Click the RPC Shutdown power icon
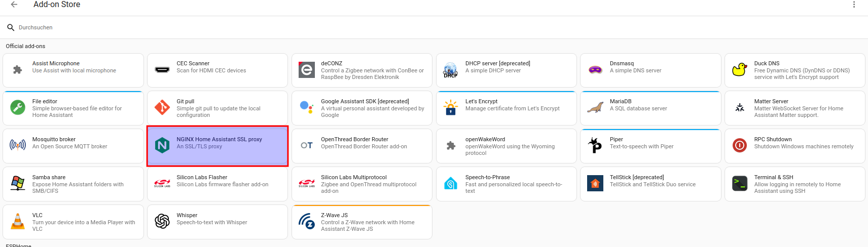The width and height of the screenshot is (868, 247). tap(740, 146)
